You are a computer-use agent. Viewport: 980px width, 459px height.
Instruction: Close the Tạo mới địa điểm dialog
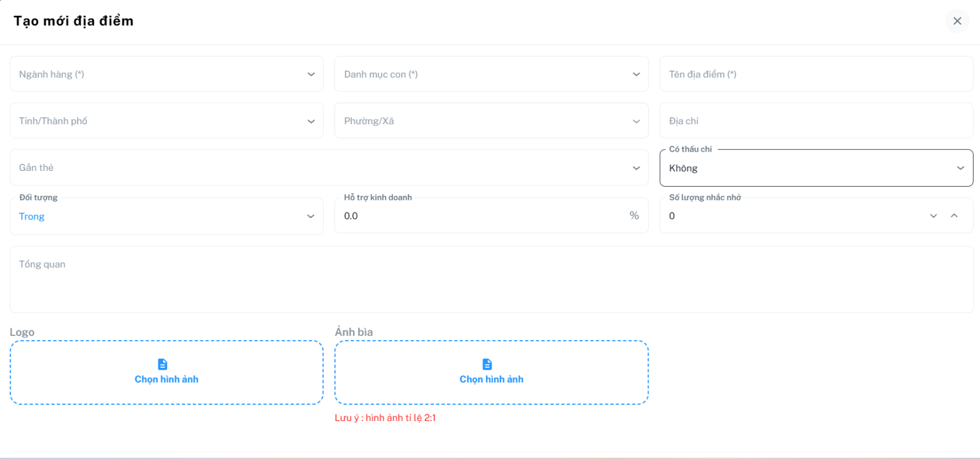[957, 21]
